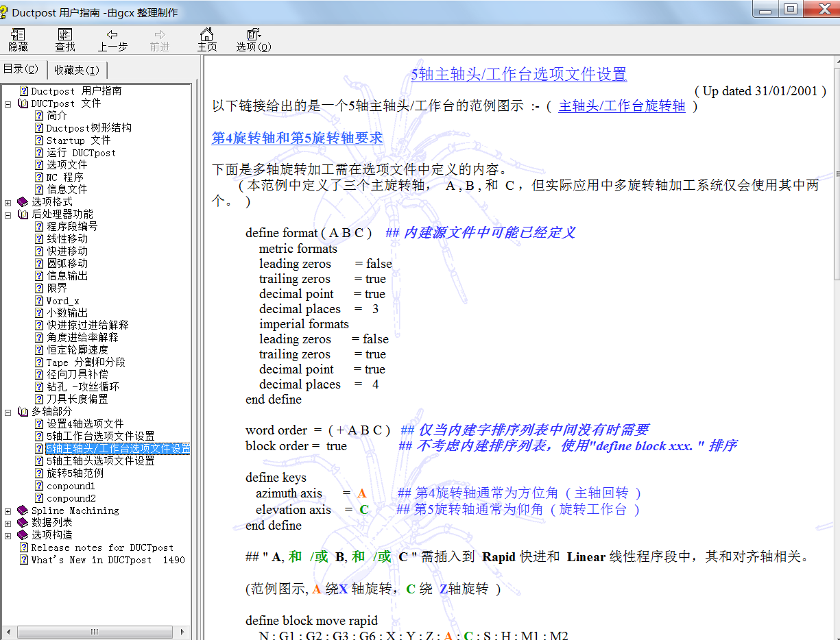Switch to the 收藏夹(I) tab

pos(77,70)
